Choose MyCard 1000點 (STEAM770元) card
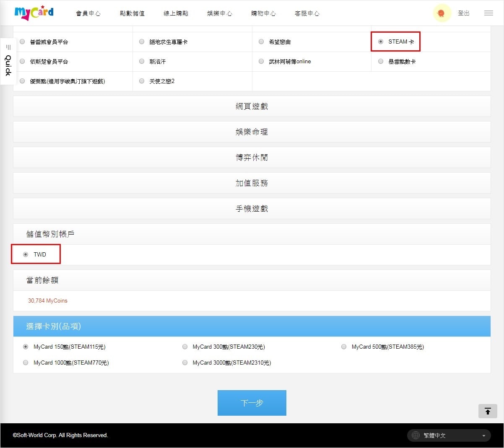Screen dimensions: 504x448 click(26, 363)
